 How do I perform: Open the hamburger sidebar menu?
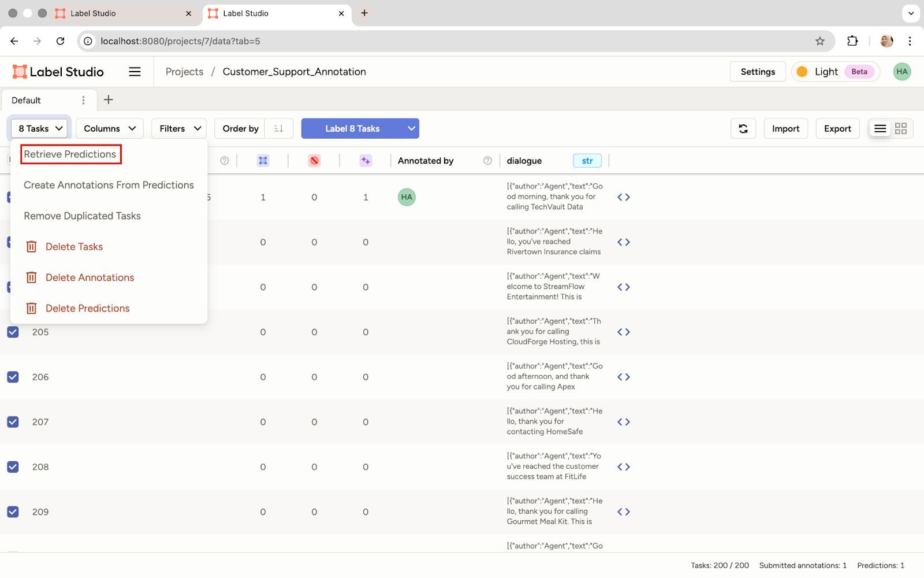point(135,72)
